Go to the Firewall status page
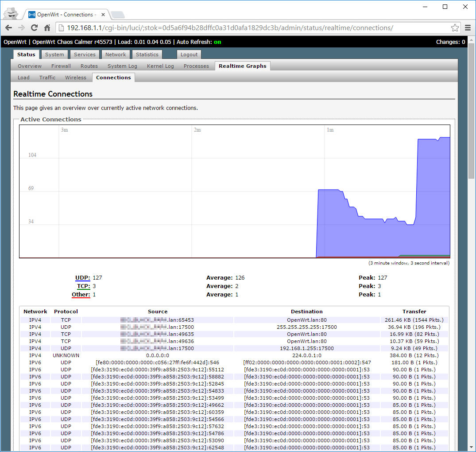Viewport: 476px width, 452px height. pos(61,66)
